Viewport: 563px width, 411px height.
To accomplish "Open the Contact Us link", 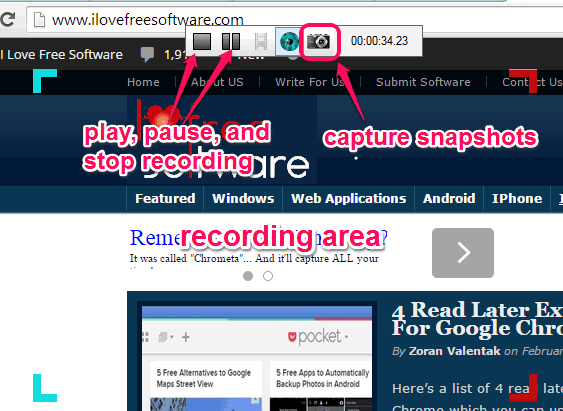I will [x=532, y=82].
